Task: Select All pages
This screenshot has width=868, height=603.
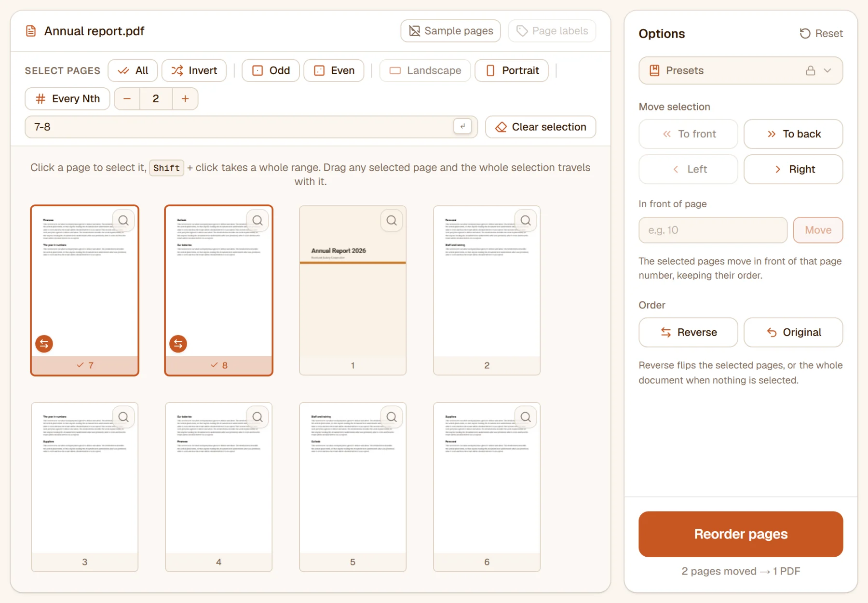Action: [133, 70]
